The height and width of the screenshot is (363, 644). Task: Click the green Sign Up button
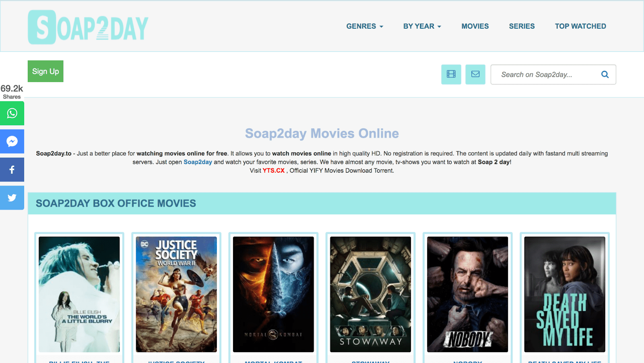click(x=45, y=71)
